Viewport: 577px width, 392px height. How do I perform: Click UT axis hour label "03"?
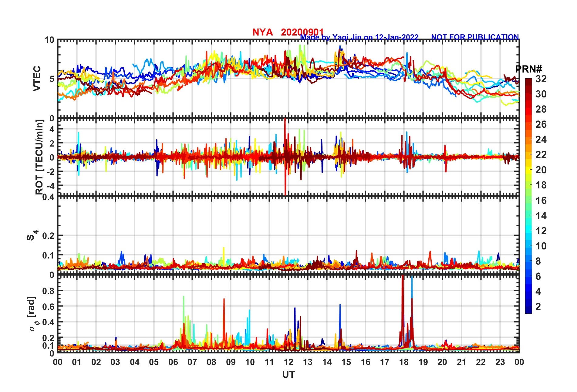(115, 362)
